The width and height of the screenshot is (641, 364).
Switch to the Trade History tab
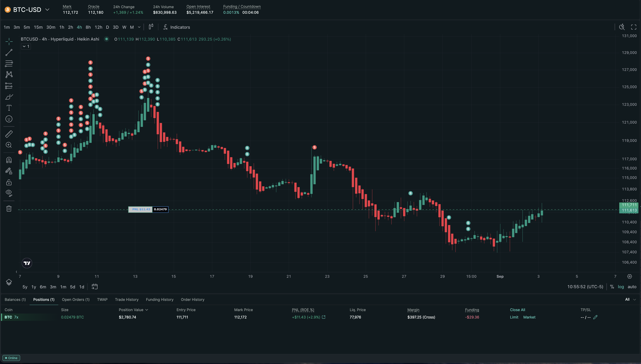tap(127, 299)
